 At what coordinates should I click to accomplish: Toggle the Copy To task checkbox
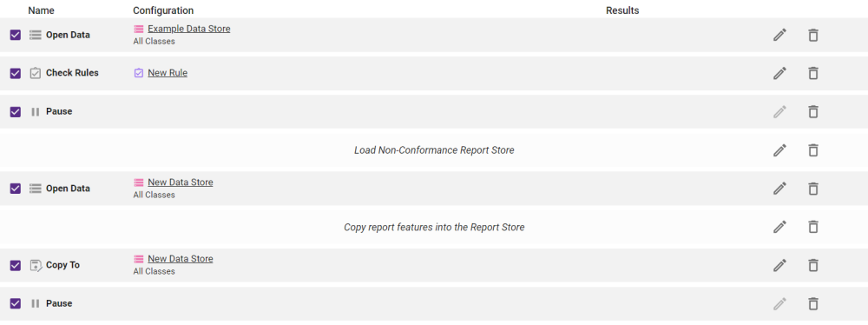[16, 265]
